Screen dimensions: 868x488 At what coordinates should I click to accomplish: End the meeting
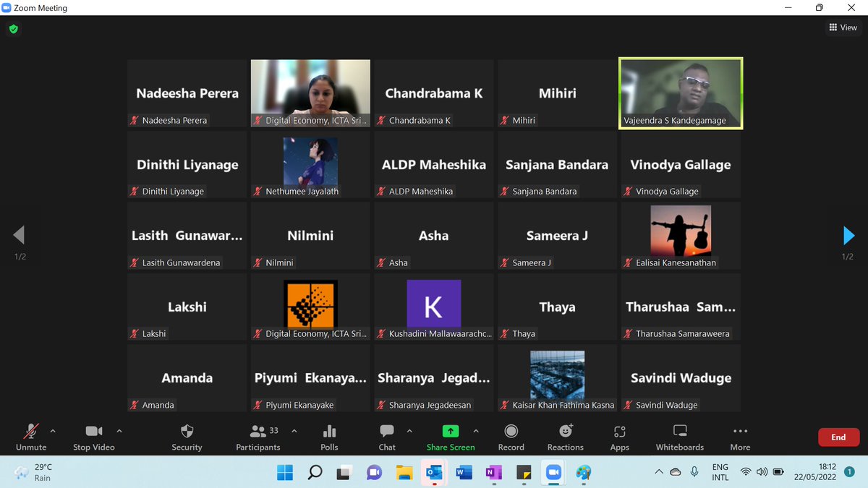838,437
